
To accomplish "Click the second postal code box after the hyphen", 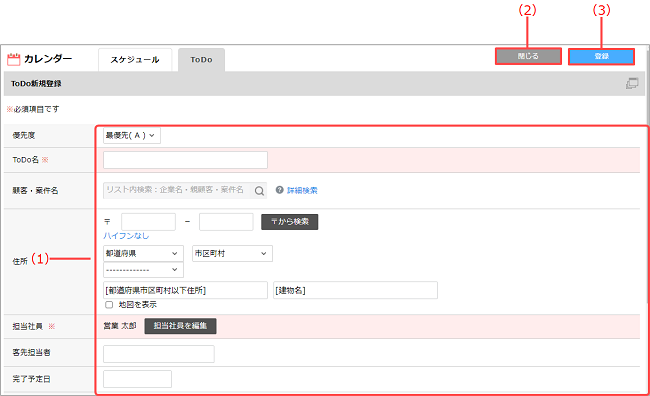I will click(226, 222).
